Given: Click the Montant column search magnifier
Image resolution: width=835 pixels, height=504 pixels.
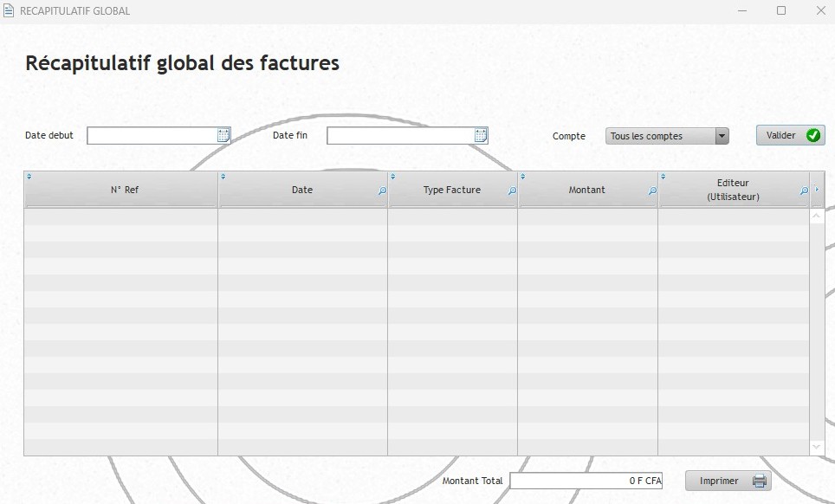Looking at the screenshot, I should click(652, 191).
